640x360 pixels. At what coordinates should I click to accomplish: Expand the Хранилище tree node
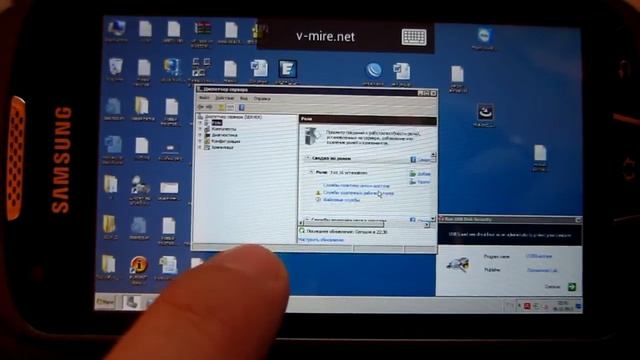point(200,147)
